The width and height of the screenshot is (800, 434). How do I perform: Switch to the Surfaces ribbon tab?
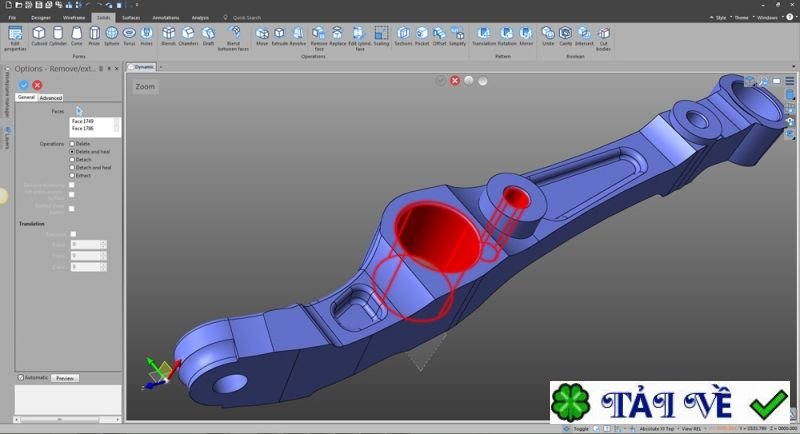(130, 17)
